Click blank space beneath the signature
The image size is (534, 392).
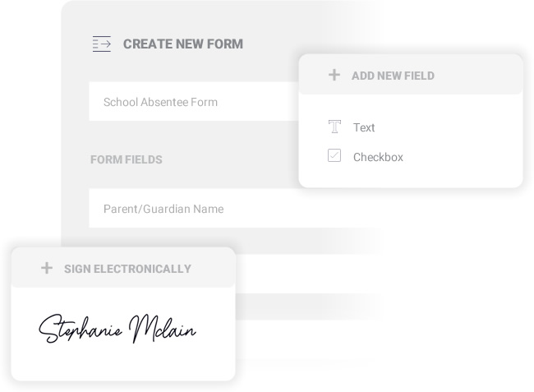[123, 362]
